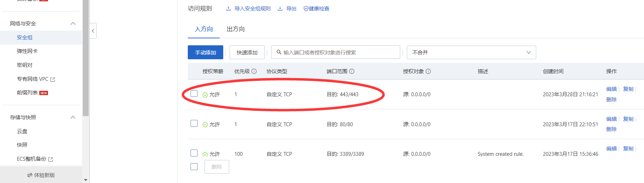Screen dimensions: 644x183
Task: Select the 入方向 inbound tab
Action: (x=204, y=29)
